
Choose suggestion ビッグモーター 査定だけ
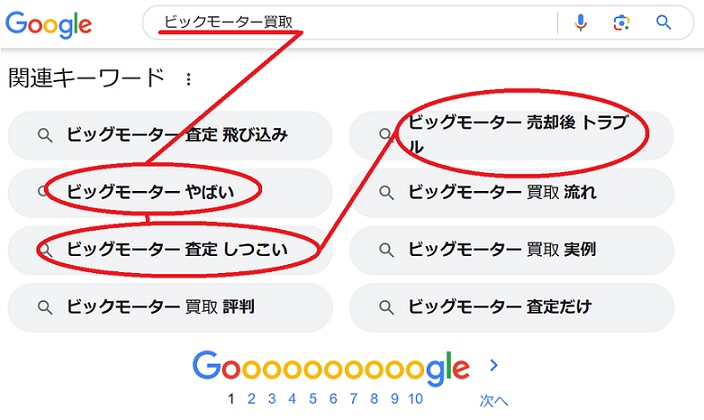click(501, 307)
